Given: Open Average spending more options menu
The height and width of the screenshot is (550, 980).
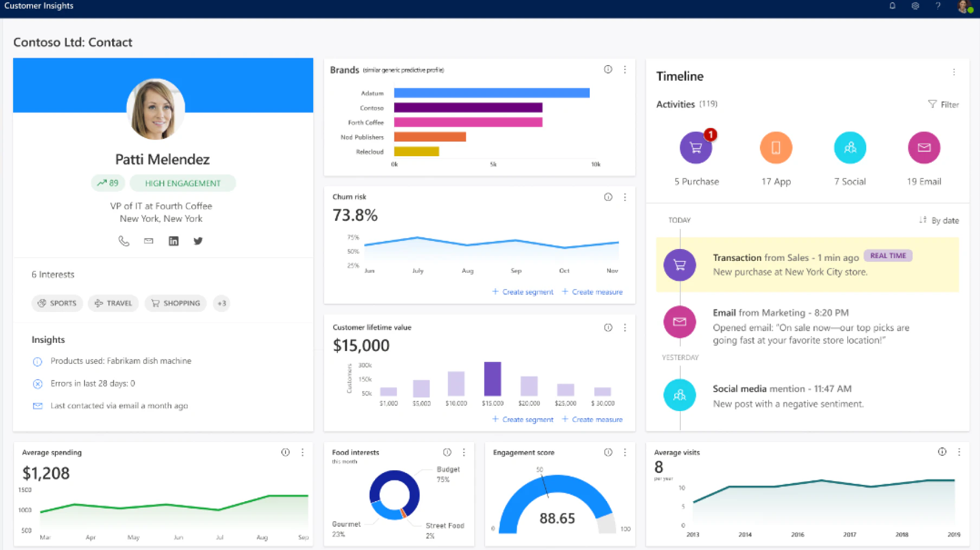Looking at the screenshot, I should [302, 452].
